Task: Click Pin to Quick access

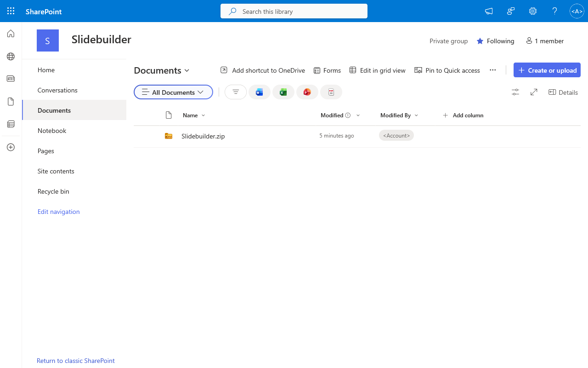Action: click(447, 70)
